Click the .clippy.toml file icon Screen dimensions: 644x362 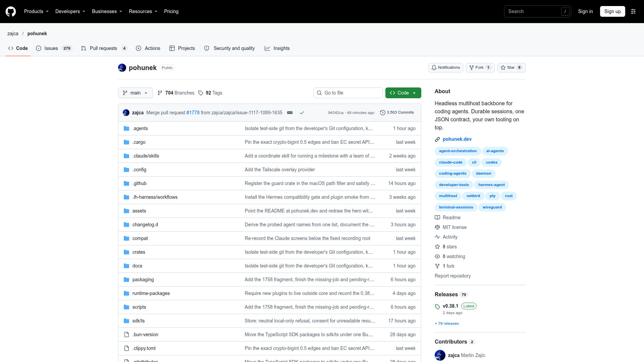tap(126, 348)
